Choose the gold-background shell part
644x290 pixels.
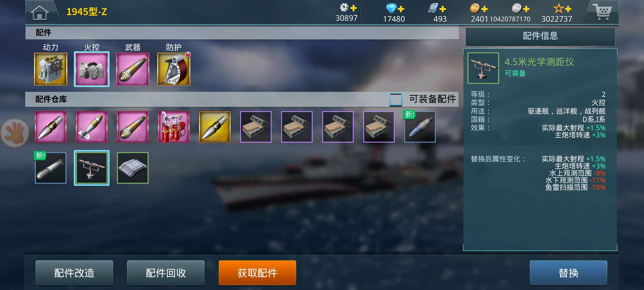[x=215, y=127]
